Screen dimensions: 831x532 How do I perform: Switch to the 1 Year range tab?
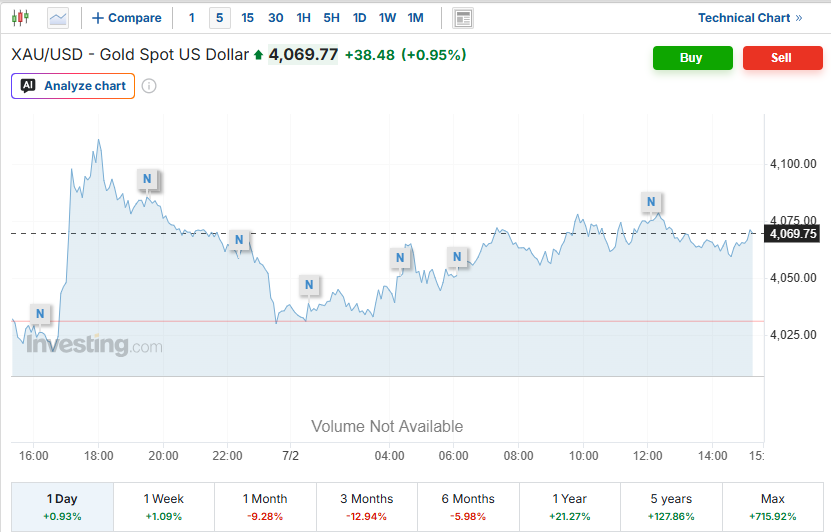pyautogui.click(x=570, y=507)
